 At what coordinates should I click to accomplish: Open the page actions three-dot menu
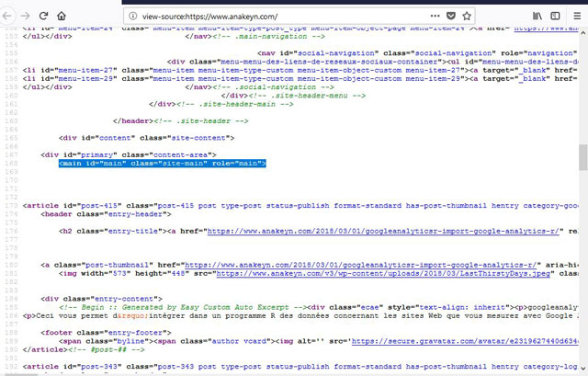435,16
